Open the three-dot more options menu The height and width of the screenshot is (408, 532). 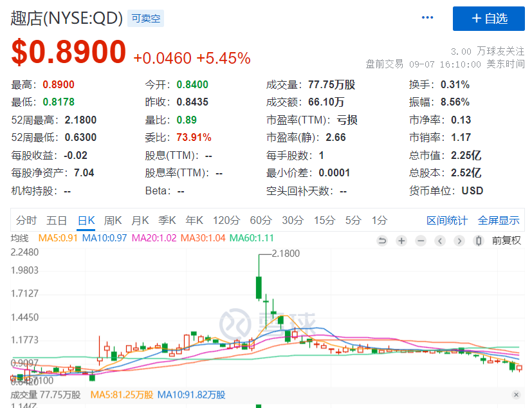(x=427, y=17)
